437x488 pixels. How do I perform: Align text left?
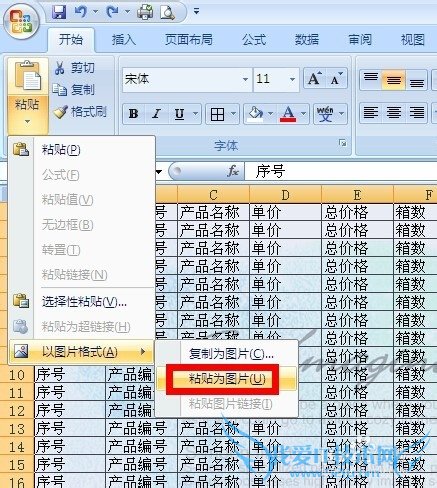(x=371, y=113)
